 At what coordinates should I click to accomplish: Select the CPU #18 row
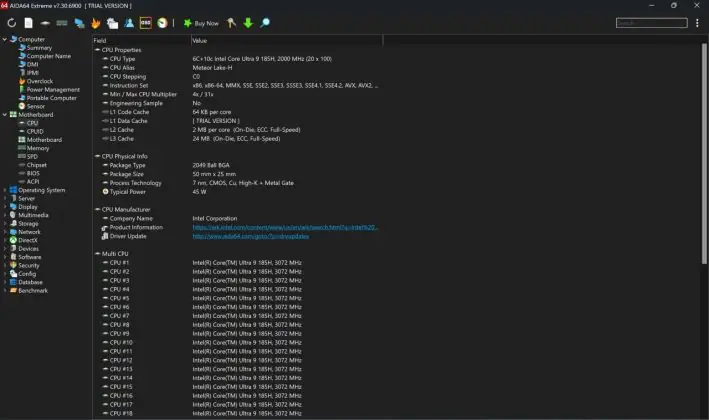pos(237,414)
